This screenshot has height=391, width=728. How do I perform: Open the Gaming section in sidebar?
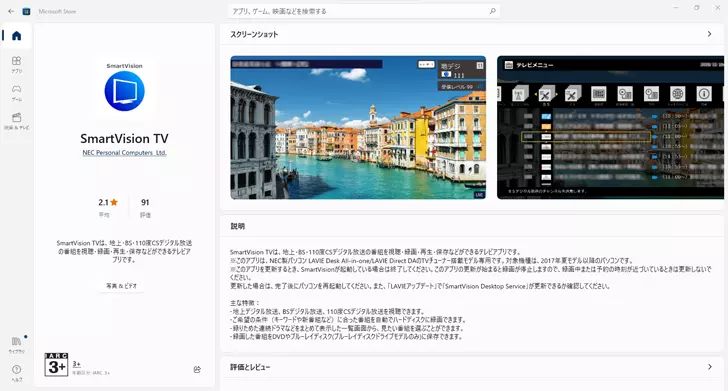tap(17, 93)
